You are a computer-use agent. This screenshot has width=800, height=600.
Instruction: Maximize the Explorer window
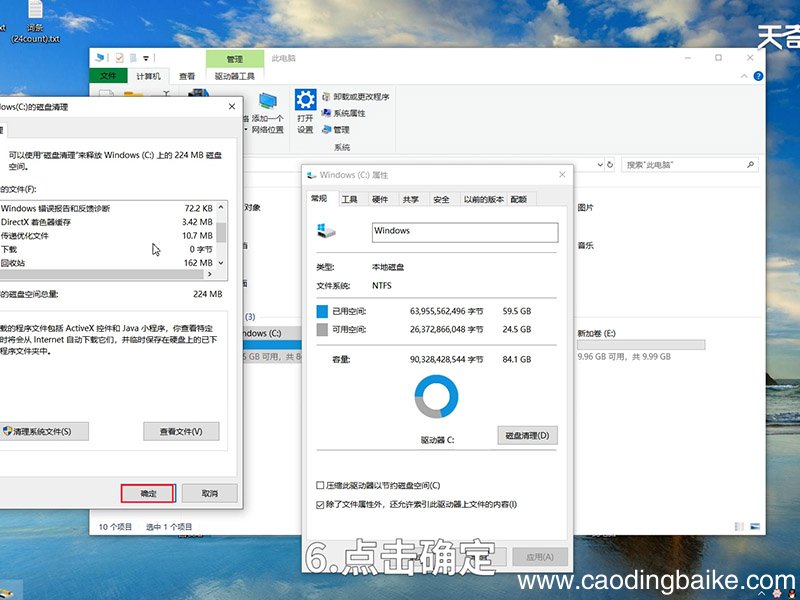(x=718, y=58)
